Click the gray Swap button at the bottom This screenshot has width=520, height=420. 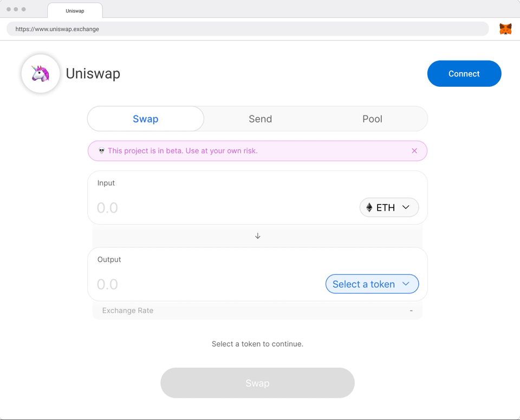coord(257,383)
